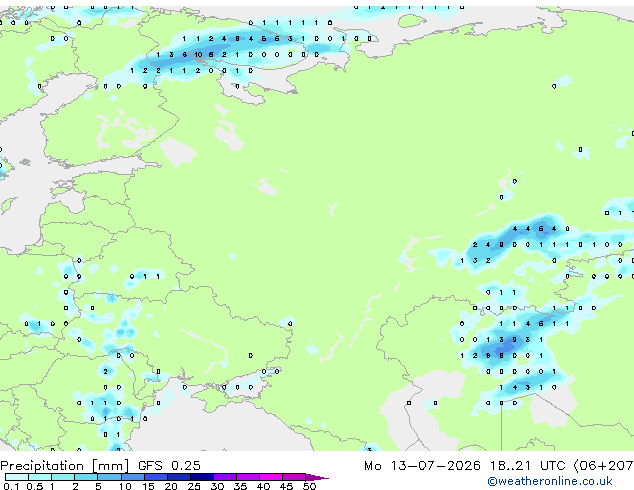Pick the 30–35 mm purple legend swatch
Screen dimensions: 634x490
tap(224, 477)
